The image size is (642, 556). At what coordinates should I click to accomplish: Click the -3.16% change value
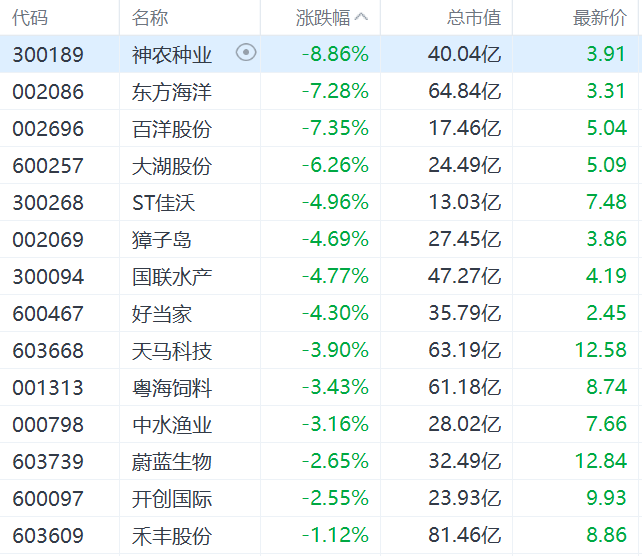(335, 424)
